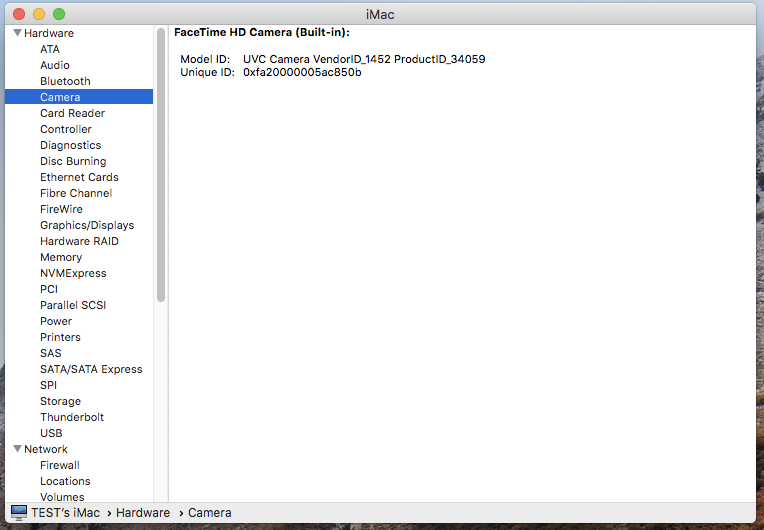The width and height of the screenshot is (764, 530).
Task: Click the iMac window title
Action: tap(380, 15)
